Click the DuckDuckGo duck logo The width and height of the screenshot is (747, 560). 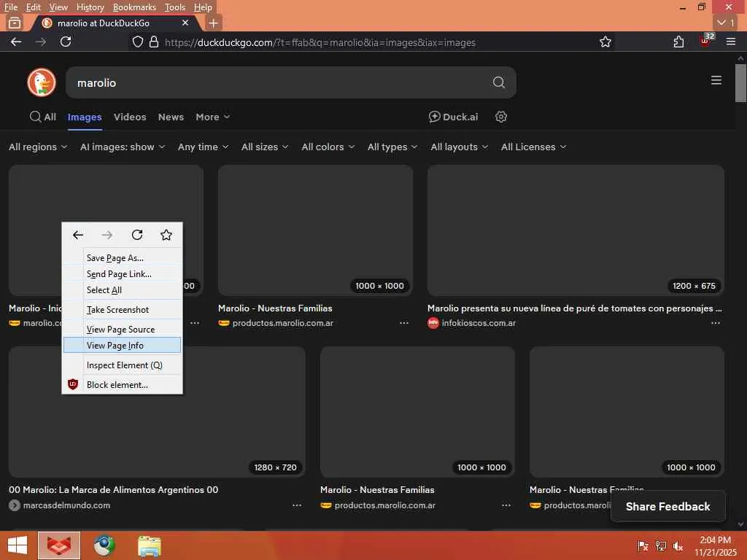click(x=42, y=82)
